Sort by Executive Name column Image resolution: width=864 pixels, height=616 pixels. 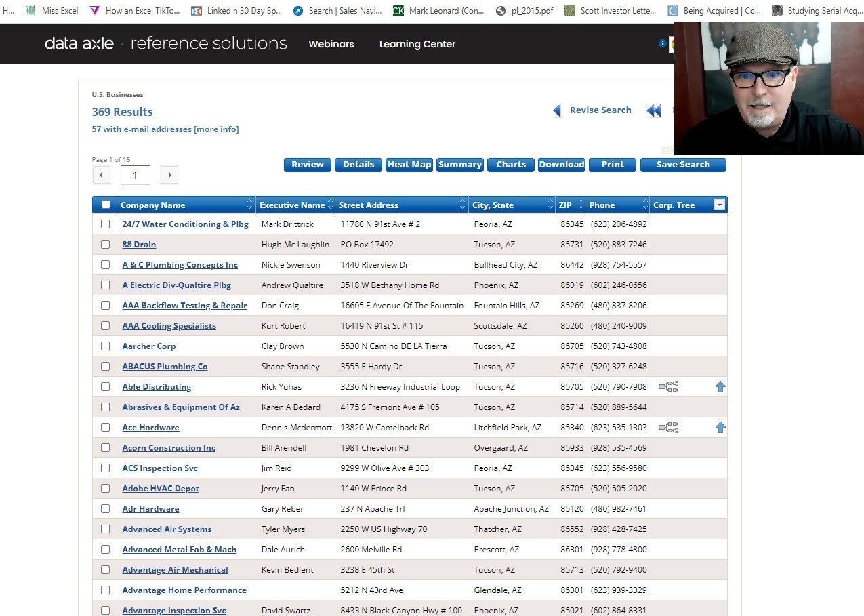click(x=296, y=205)
